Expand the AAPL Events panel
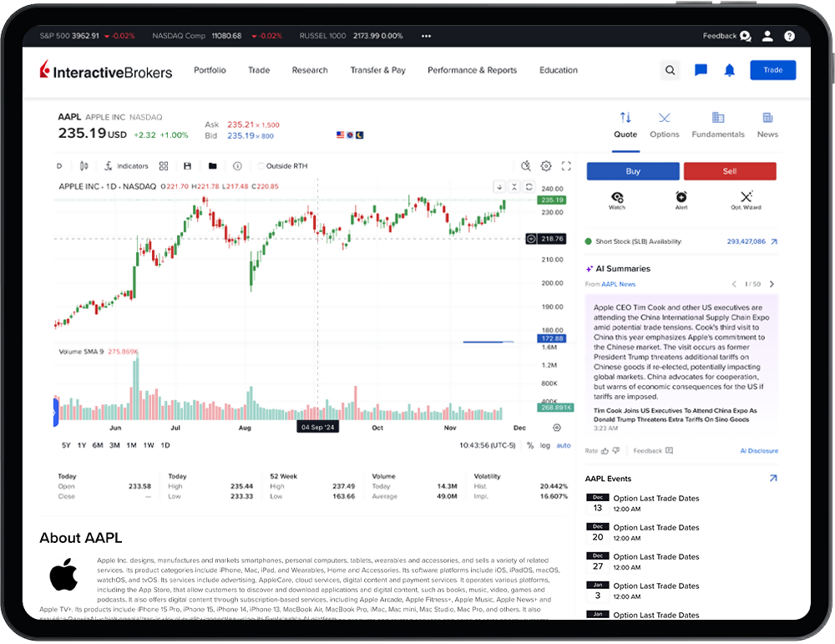 (773, 478)
